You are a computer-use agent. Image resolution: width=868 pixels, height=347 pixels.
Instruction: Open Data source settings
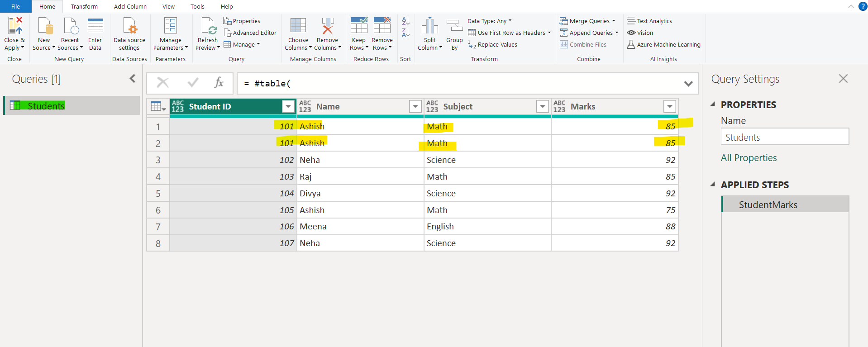[129, 26]
